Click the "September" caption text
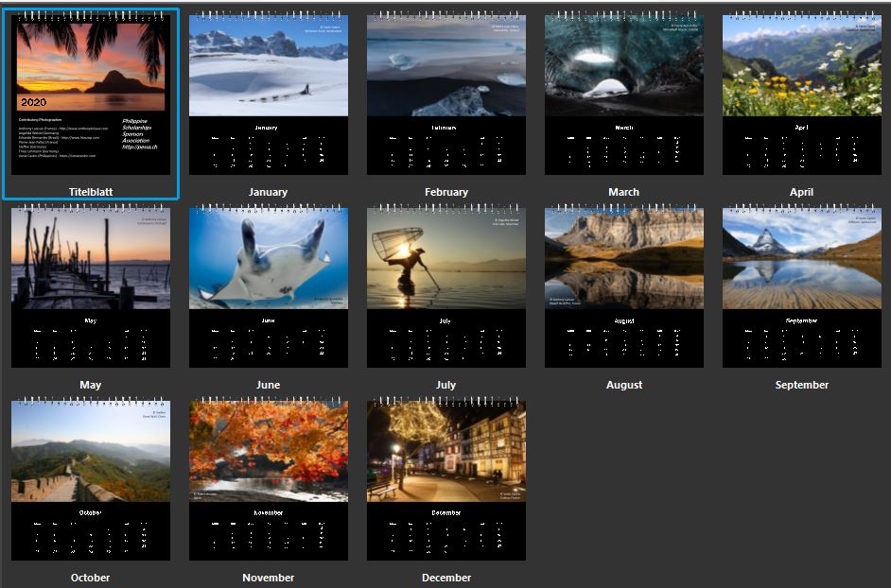Image resolution: width=891 pixels, height=588 pixels. click(801, 385)
